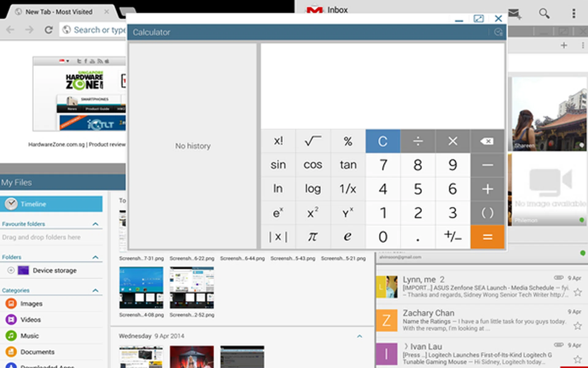Collapse the Wednesday 9 Apr 2014 group

click(x=359, y=336)
